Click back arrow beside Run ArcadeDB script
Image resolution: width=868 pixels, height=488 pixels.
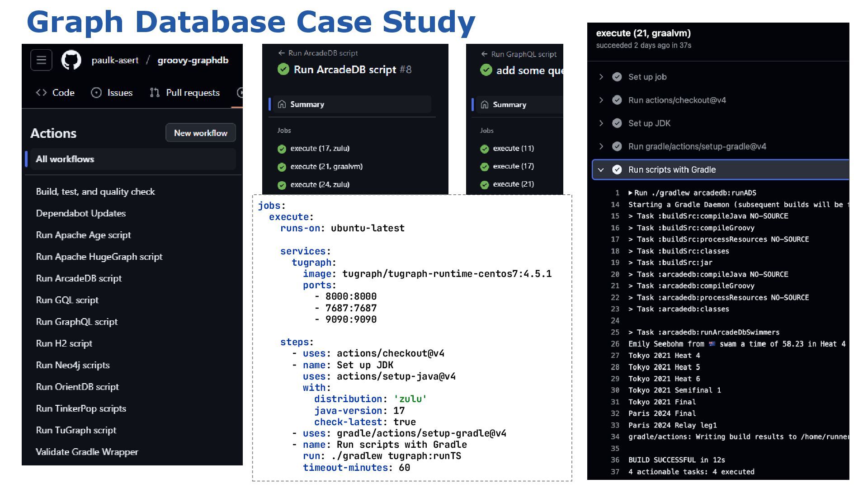281,53
